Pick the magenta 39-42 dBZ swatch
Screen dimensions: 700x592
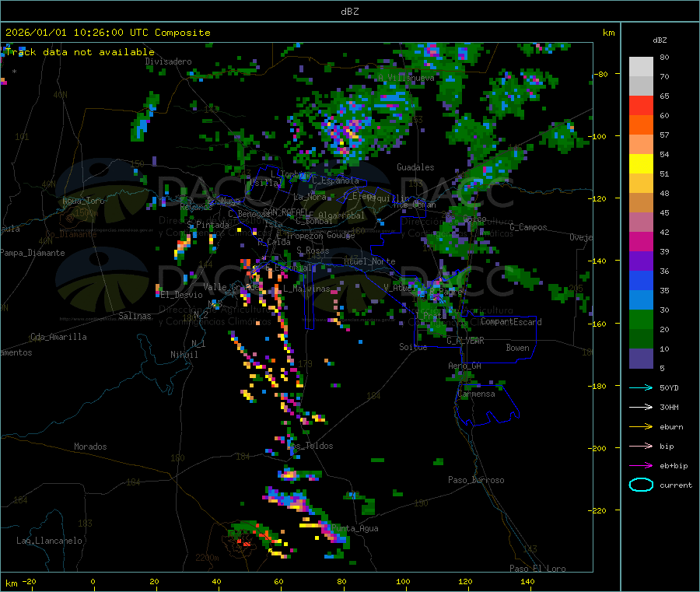(x=641, y=241)
